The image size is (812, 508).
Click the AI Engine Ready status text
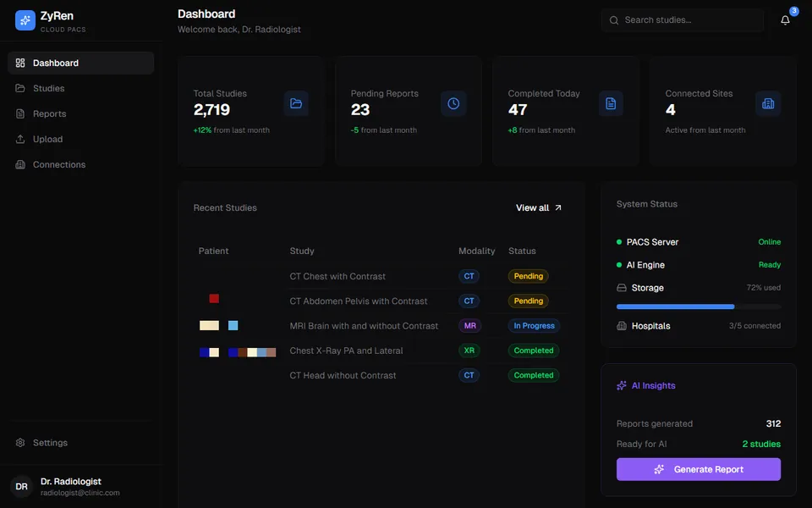770,265
